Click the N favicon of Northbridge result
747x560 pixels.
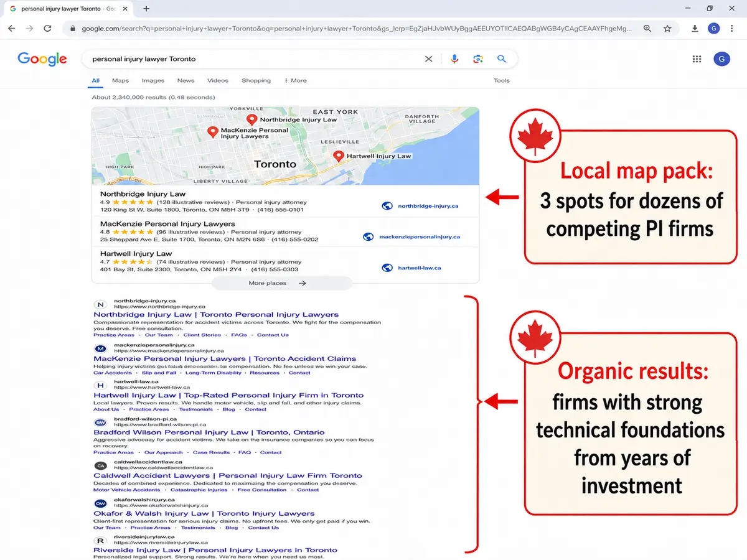(x=100, y=304)
